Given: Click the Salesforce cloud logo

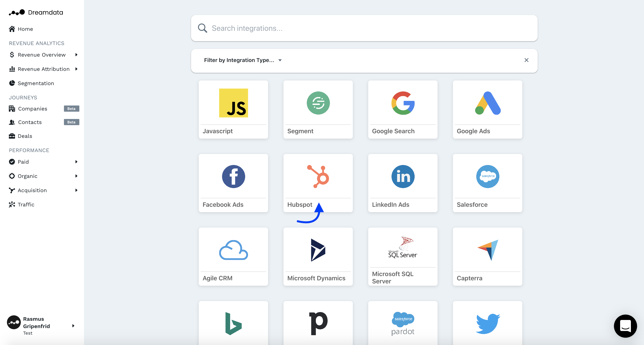Looking at the screenshot, I should (x=487, y=177).
